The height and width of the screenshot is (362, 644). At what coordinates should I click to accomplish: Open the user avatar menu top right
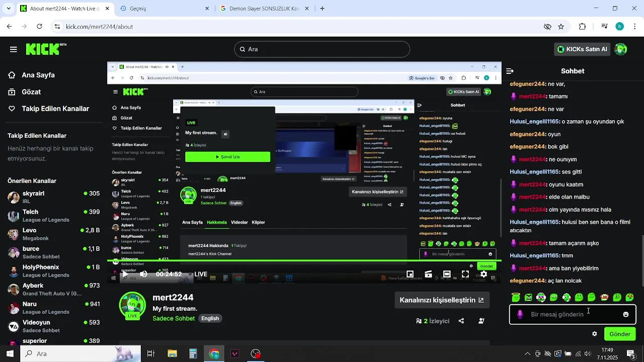coord(621,49)
